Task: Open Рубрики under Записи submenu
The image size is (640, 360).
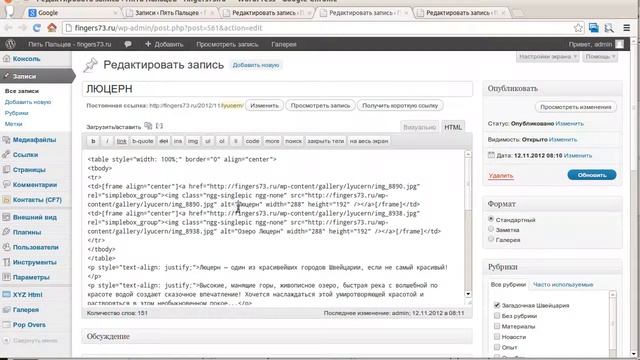Action: [x=16, y=113]
